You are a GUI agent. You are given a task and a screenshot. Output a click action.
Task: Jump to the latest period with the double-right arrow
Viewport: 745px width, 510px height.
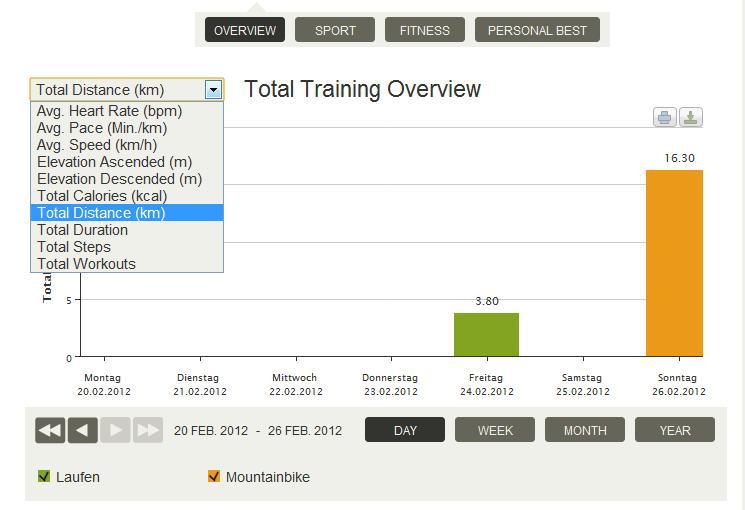pyautogui.click(x=148, y=430)
